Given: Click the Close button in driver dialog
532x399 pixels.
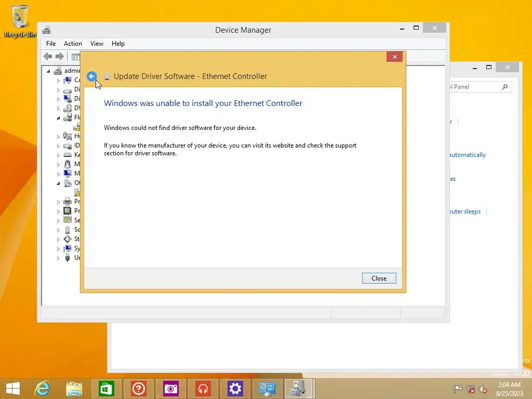Looking at the screenshot, I should 379,278.
